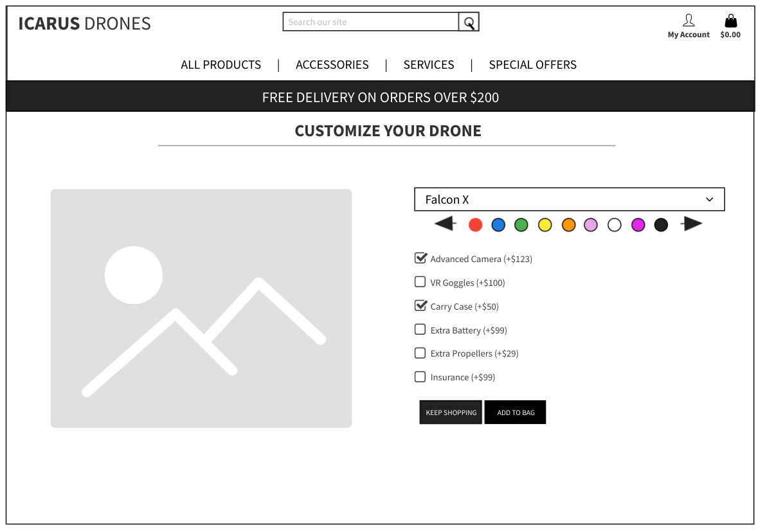Open the Falcon X model dropdown

tap(569, 199)
